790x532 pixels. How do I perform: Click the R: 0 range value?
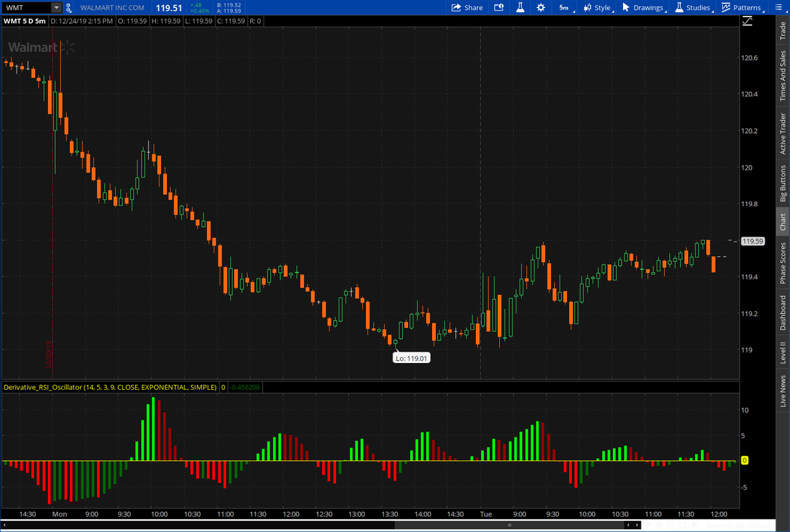[256, 21]
